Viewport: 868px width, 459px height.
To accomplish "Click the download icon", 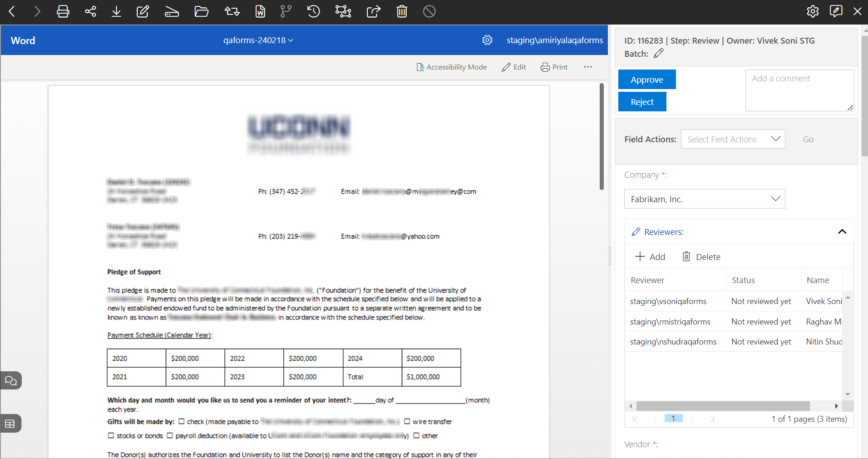I will [x=116, y=11].
